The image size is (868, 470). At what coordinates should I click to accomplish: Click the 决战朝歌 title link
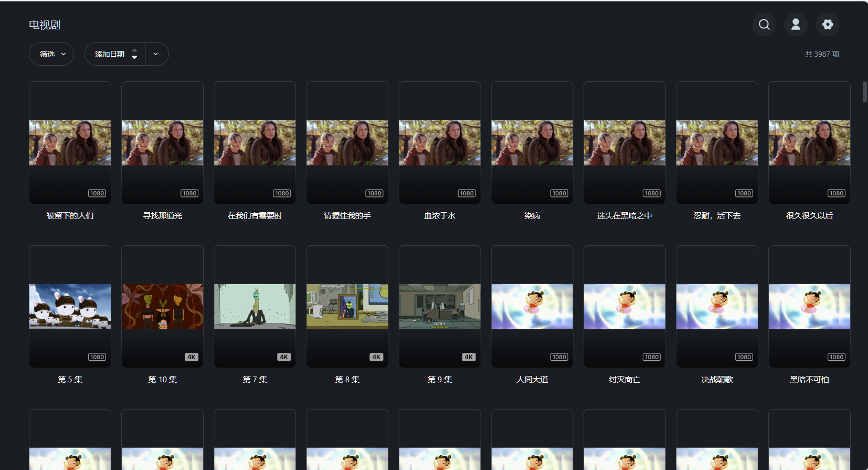[x=717, y=380]
